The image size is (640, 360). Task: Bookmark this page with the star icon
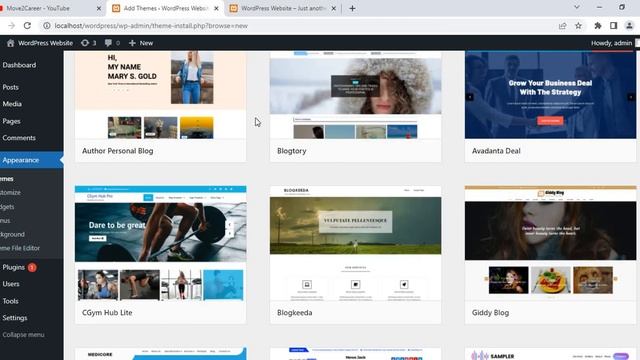click(578, 26)
